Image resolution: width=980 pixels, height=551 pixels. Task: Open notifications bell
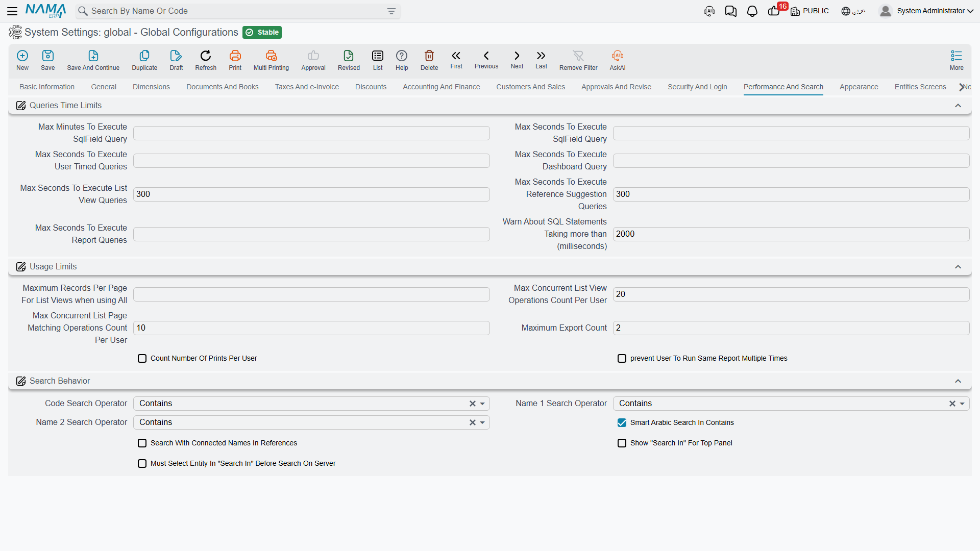[752, 11]
